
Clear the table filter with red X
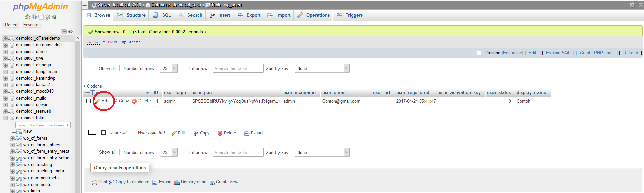[68, 125]
